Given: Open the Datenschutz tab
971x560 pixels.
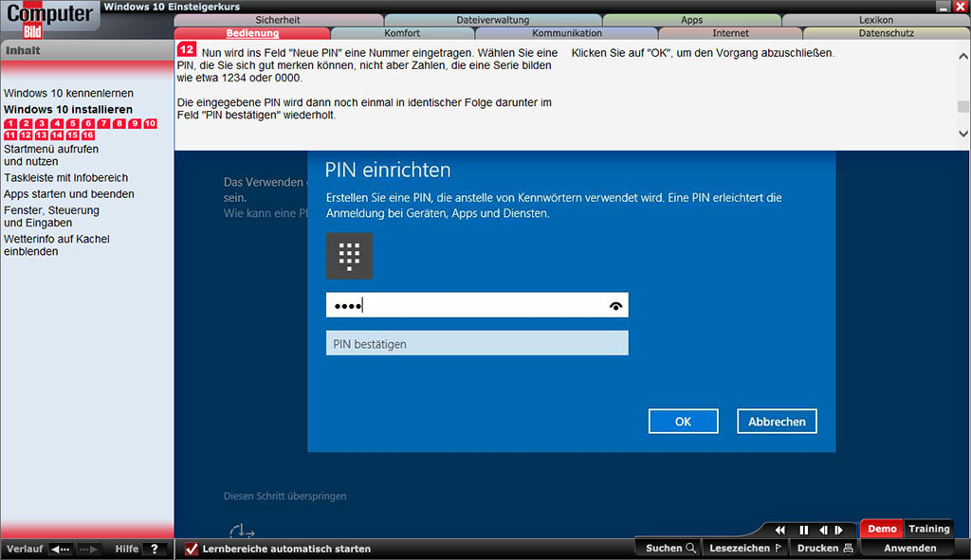Looking at the screenshot, I should click(887, 33).
